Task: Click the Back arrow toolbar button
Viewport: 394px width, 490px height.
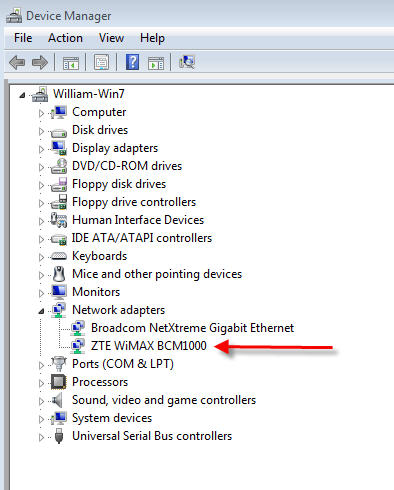Action: click(x=17, y=62)
